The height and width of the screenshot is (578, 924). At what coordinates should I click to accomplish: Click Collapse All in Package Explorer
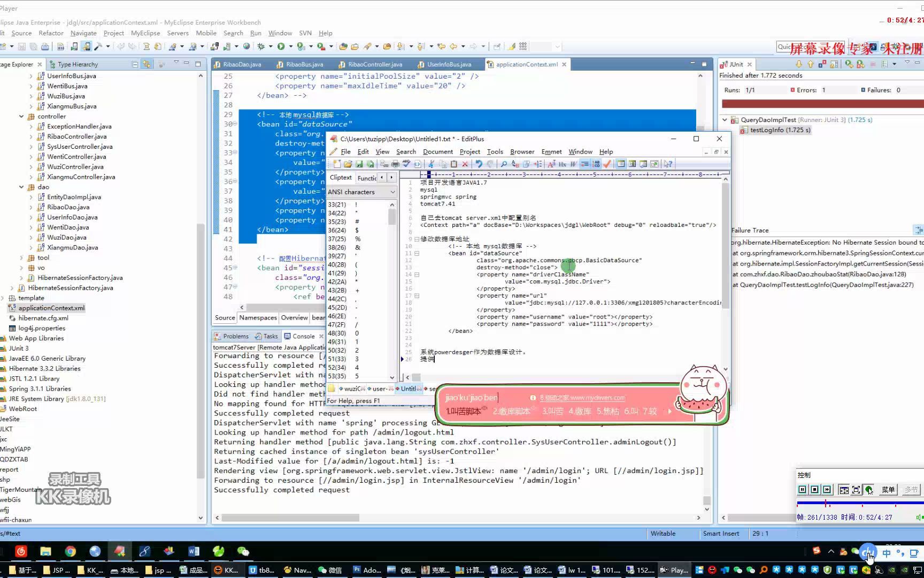click(x=135, y=64)
